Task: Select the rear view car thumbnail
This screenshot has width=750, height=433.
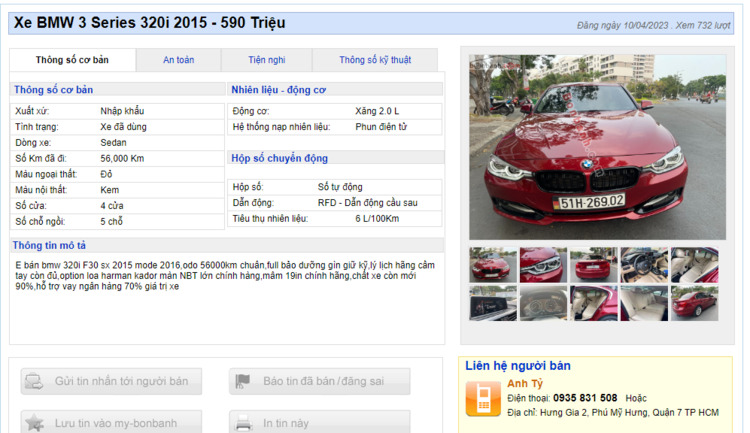Action: [594, 265]
